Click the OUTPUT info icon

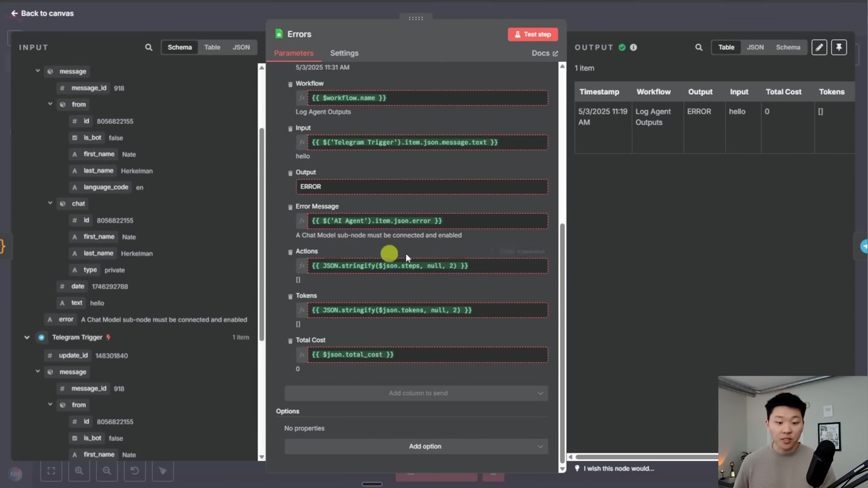tap(634, 47)
